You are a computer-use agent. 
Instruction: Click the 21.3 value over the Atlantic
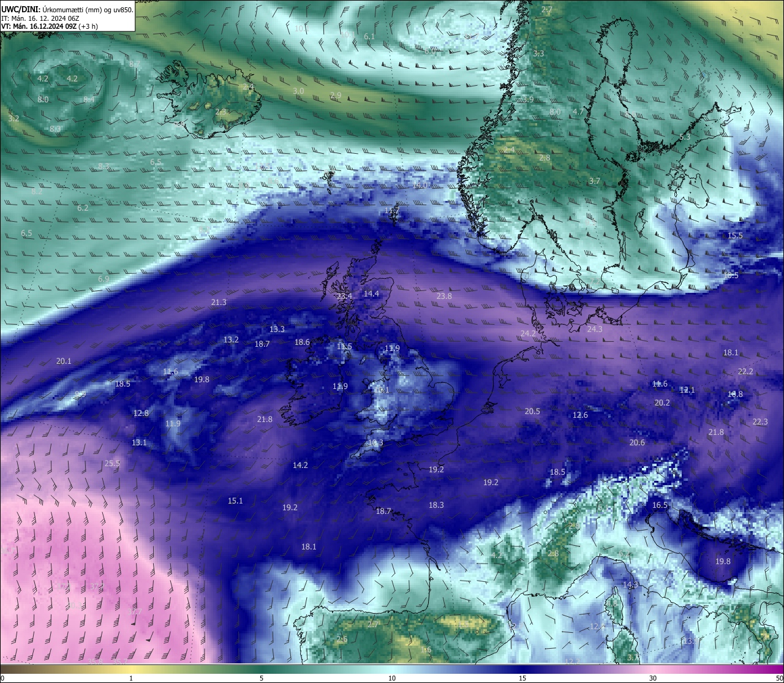coord(219,303)
